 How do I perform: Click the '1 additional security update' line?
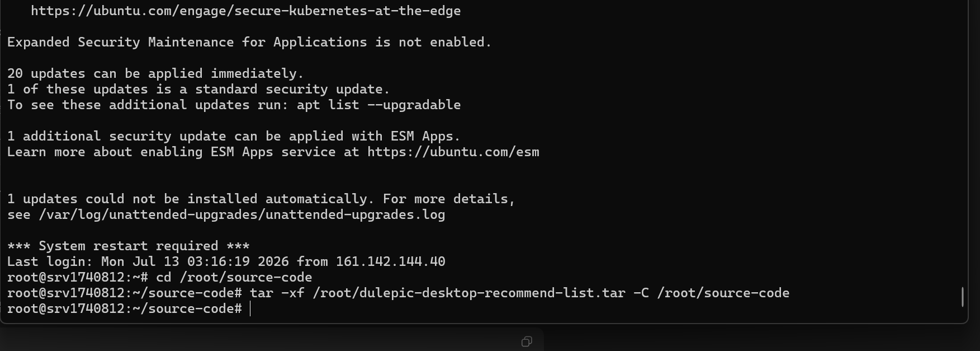coord(234,136)
